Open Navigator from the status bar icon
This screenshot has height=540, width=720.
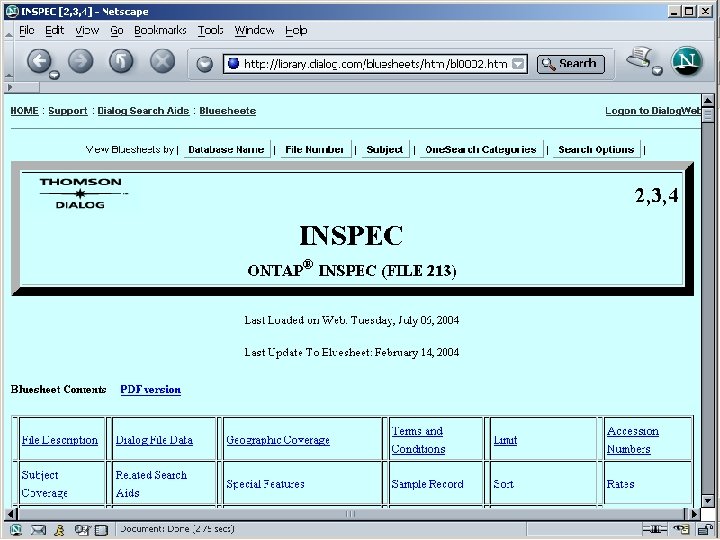[16, 530]
